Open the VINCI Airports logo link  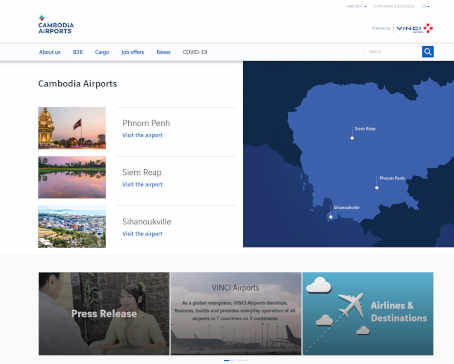coord(414,28)
